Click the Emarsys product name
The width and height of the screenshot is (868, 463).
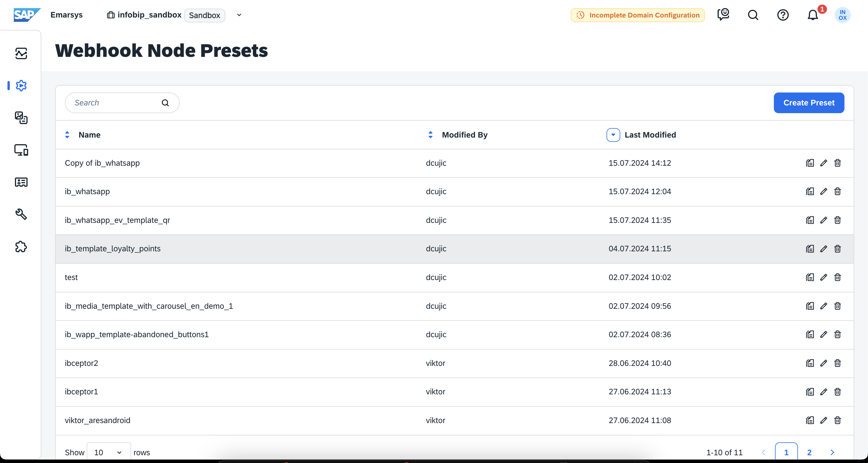point(66,15)
